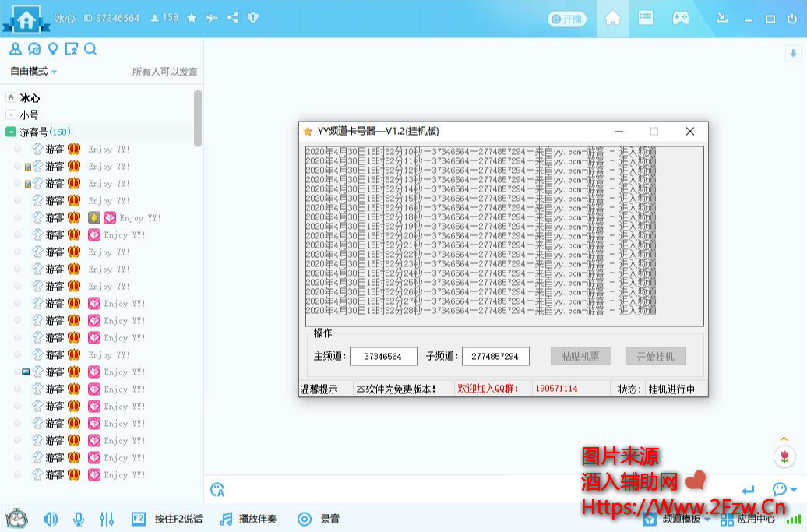The height and width of the screenshot is (532, 807).
Task: Click the green signal strength bars
Action: tap(794, 520)
